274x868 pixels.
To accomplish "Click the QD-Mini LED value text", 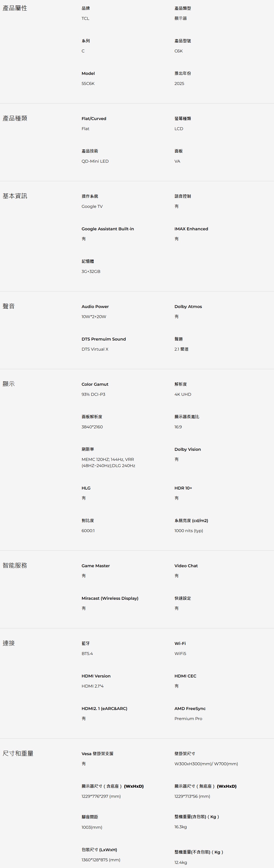I will 95,161.
